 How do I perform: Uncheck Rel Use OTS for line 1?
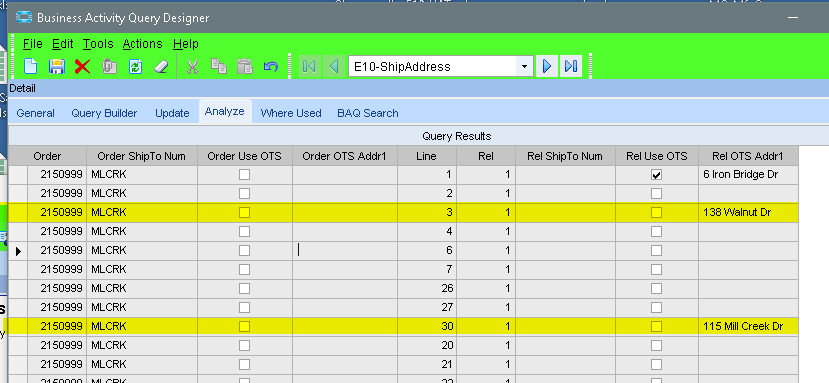[x=657, y=175]
